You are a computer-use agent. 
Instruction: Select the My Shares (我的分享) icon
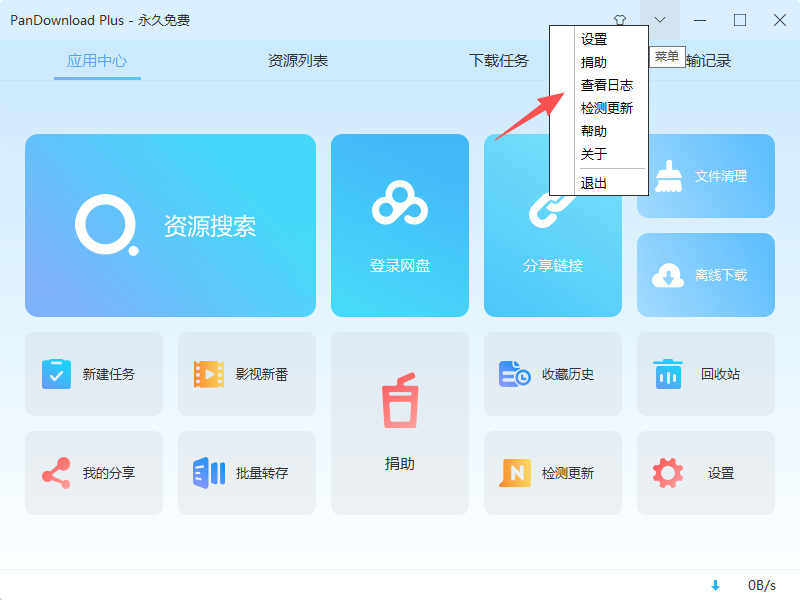tap(54, 472)
